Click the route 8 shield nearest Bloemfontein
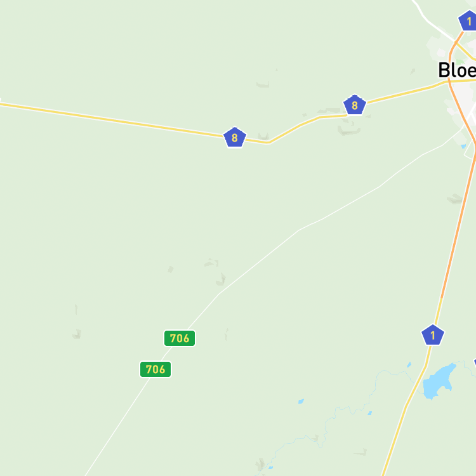Viewport: 476px width, 476px height. 355,105
